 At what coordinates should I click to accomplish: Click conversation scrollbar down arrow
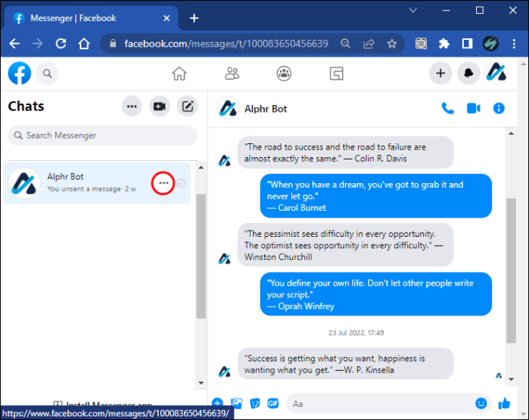pos(511,379)
